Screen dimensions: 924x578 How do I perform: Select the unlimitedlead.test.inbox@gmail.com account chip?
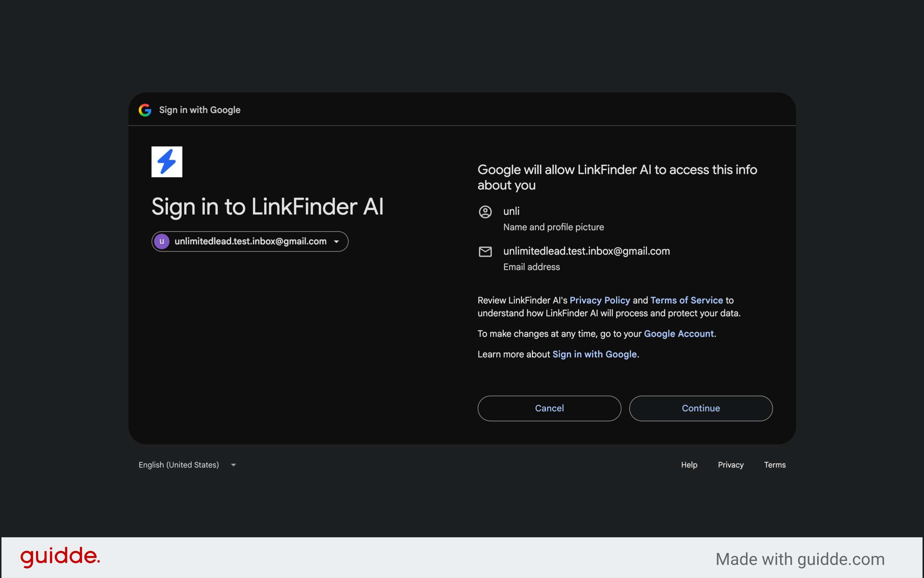coord(250,242)
